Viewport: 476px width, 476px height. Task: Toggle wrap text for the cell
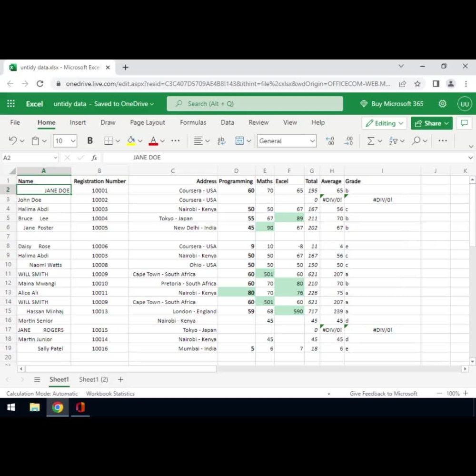221,141
